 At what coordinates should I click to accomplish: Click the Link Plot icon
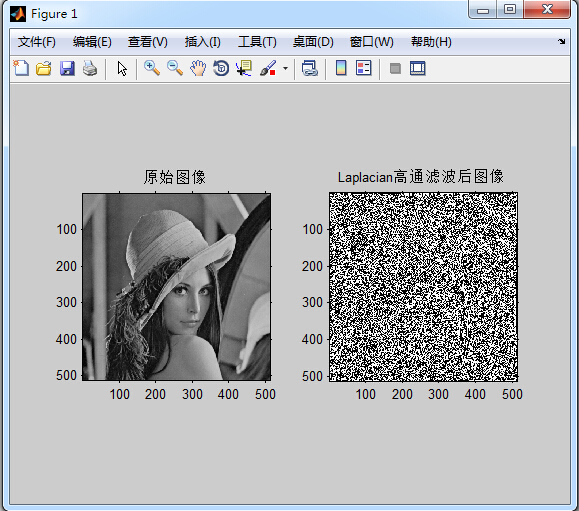(x=309, y=68)
